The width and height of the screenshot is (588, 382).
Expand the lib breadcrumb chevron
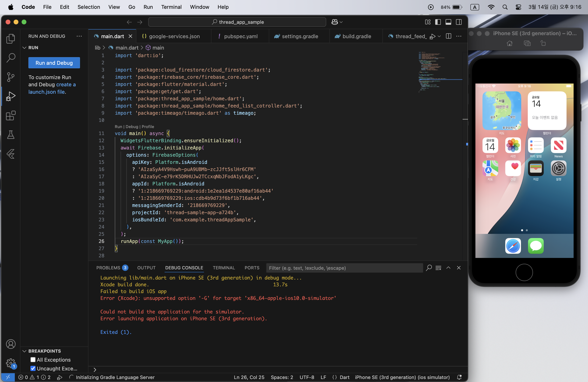(104, 48)
